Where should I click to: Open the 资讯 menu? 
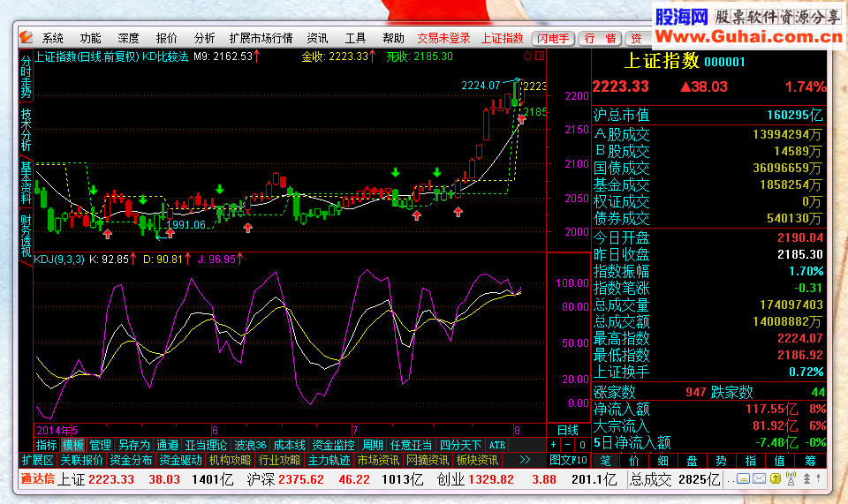coord(317,38)
